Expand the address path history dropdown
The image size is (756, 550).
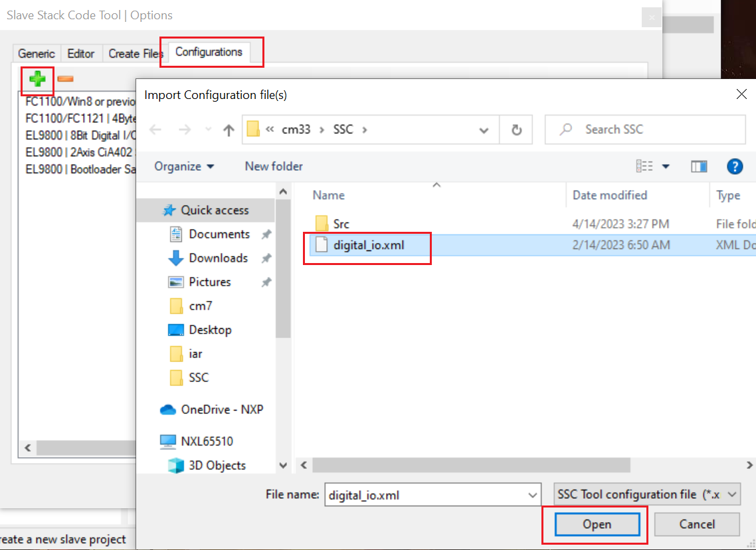(x=484, y=130)
